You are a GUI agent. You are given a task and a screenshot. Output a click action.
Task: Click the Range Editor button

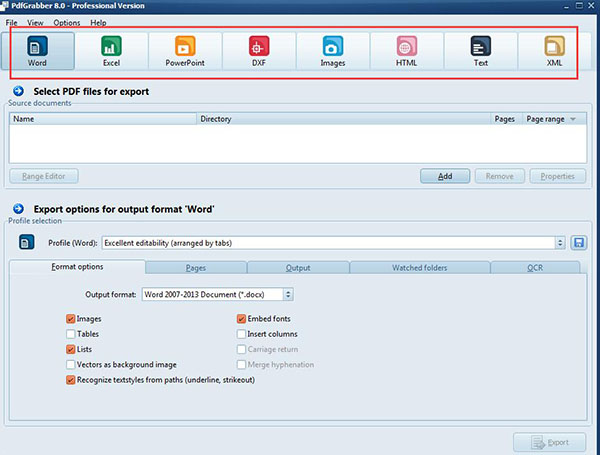click(44, 176)
